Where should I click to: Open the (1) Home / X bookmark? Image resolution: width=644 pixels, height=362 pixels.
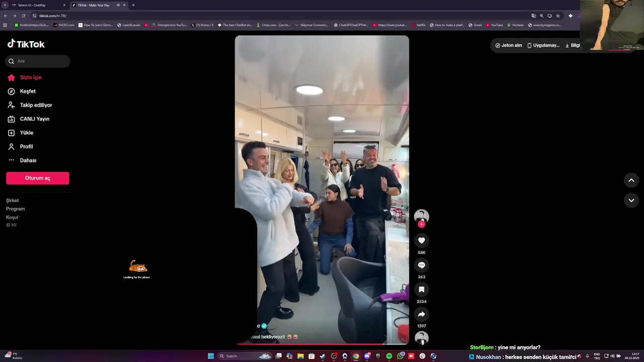(202, 25)
